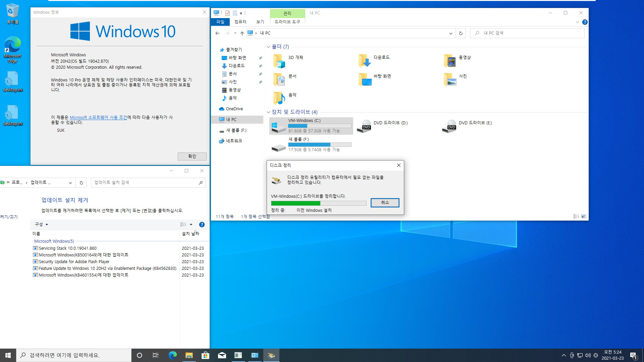This screenshot has width=644, height=362.
Task: Open the 사진 folder icon
Action: pos(450,80)
